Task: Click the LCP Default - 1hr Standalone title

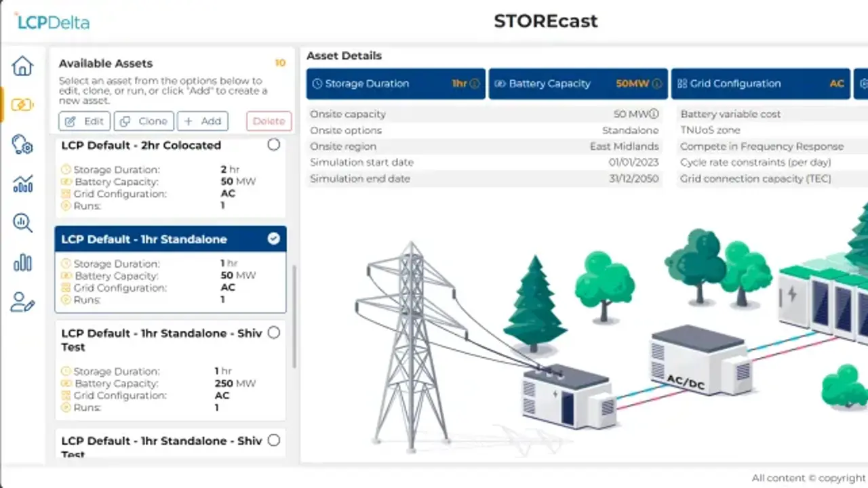Action: point(144,239)
